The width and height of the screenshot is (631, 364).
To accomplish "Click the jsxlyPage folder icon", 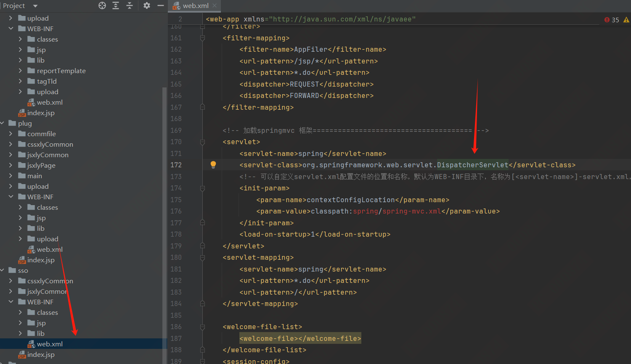I will point(22,165).
